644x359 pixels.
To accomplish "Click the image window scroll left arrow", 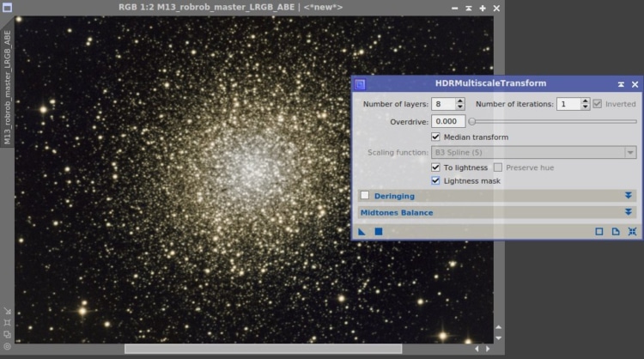I will (477, 349).
